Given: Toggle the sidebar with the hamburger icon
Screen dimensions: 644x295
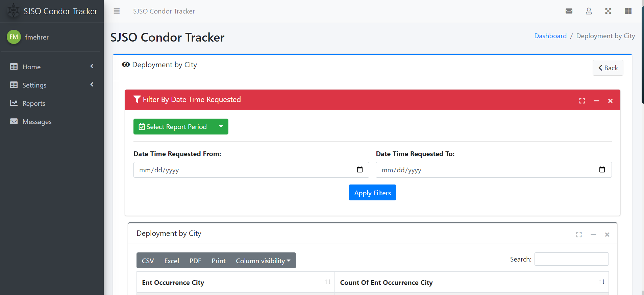Looking at the screenshot, I should tap(117, 11).
